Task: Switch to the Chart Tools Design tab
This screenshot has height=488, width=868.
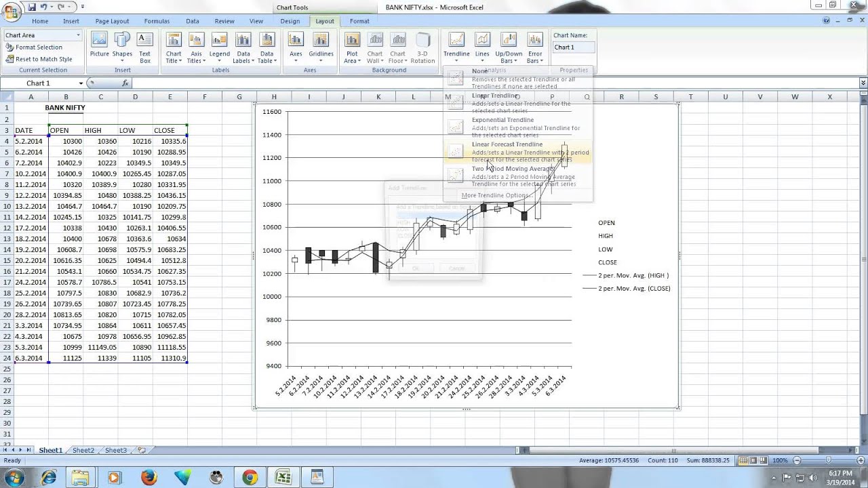Action: (290, 21)
